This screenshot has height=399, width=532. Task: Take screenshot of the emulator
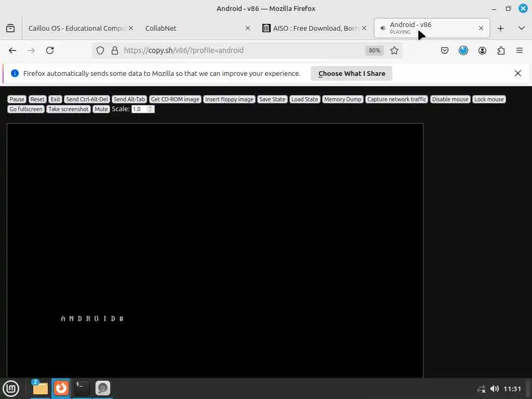point(69,109)
